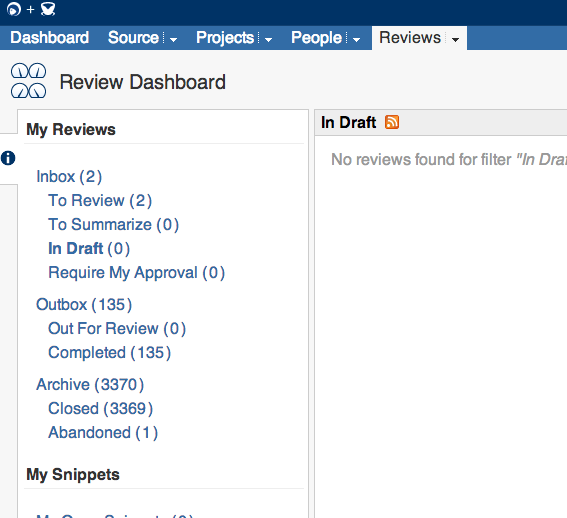Image resolution: width=567 pixels, height=518 pixels.
Task: Open the Inbox (2) filter
Action: (69, 177)
